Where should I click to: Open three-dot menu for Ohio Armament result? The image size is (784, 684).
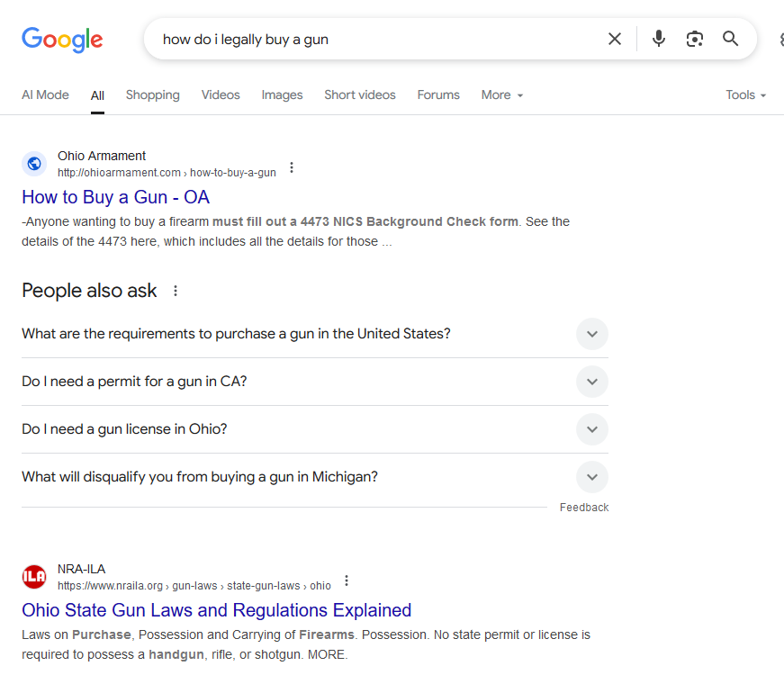[292, 167]
